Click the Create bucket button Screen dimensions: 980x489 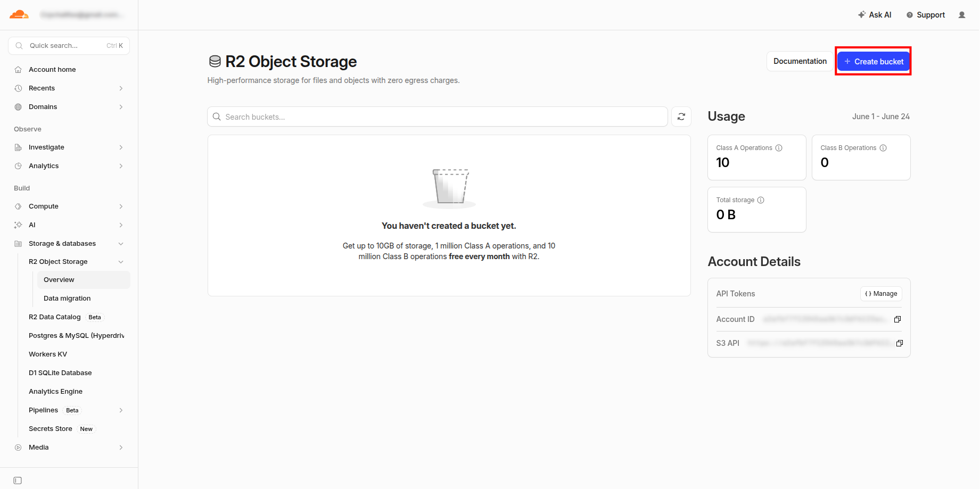pyautogui.click(x=874, y=62)
